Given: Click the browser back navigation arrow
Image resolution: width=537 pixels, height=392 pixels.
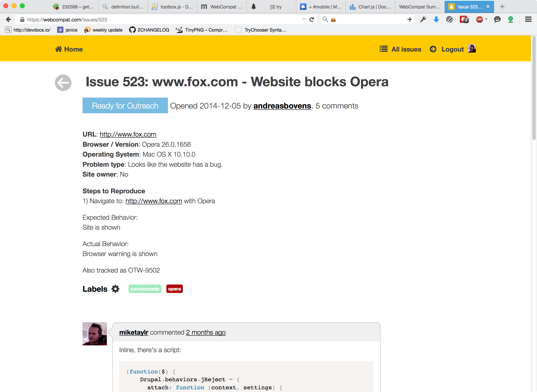Looking at the screenshot, I should 8,19.
